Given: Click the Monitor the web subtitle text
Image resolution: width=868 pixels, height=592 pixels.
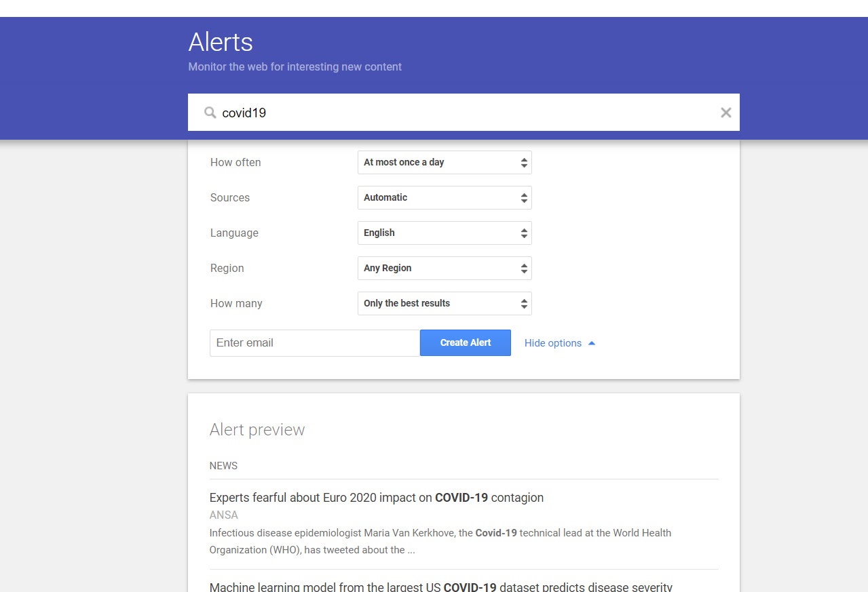Looking at the screenshot, I should (x=295, y=67).
